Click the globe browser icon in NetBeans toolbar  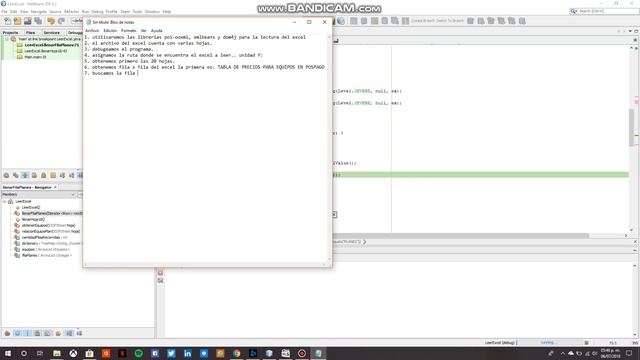point(341,21)
